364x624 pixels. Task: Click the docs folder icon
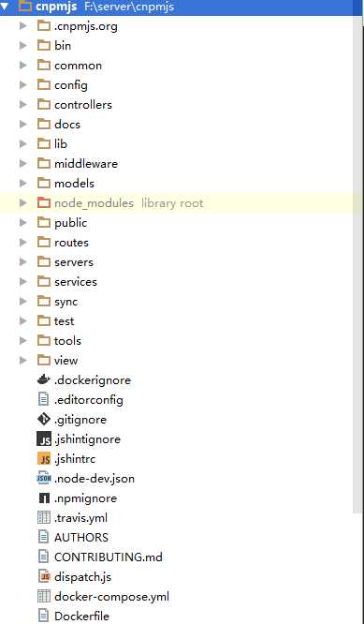coord(44,124)
